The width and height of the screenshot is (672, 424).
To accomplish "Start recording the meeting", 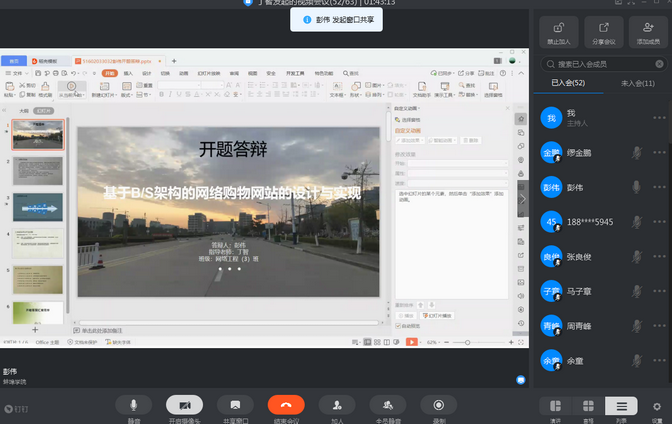I will tap(438, 404).
